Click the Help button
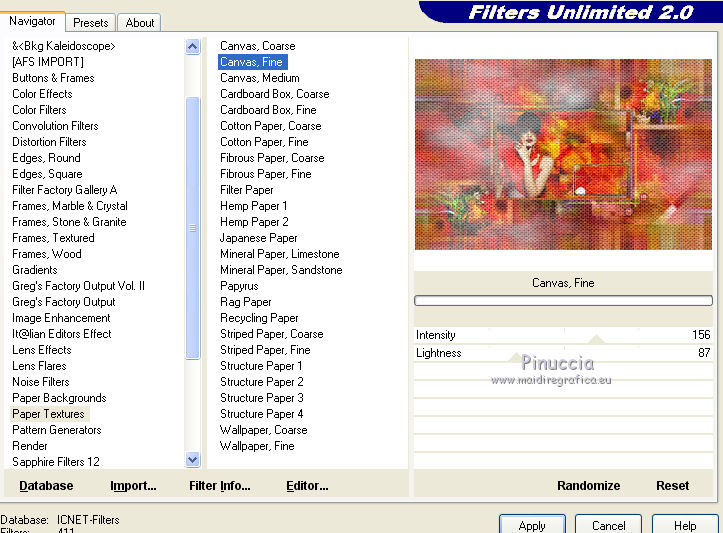This screenshot has height=533, width=723. 685,525
